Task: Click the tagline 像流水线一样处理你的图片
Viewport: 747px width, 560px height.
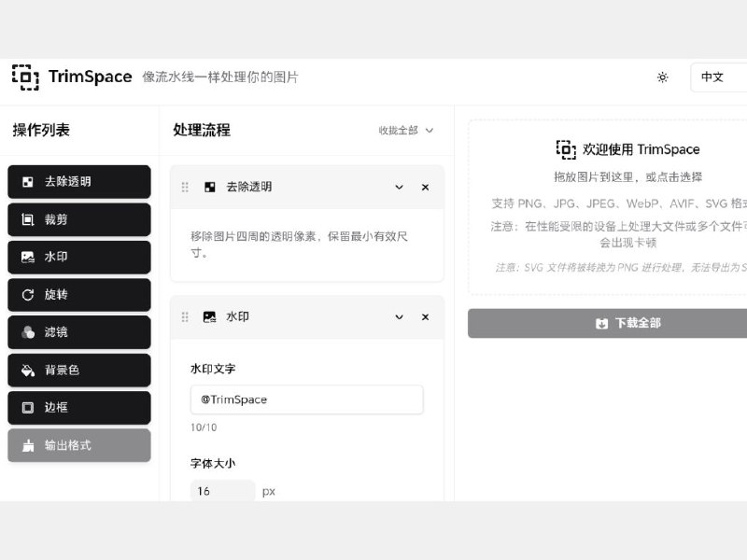Action: pyautogui.click(x=220, y=77)
